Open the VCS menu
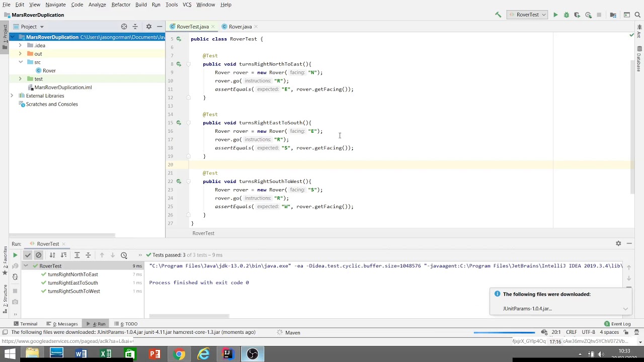This screenshot has height=362, width=644. (187, 5)
